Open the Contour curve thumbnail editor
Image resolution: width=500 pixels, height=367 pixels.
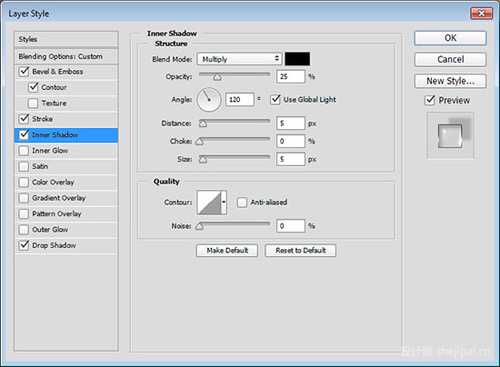point(209,203)
